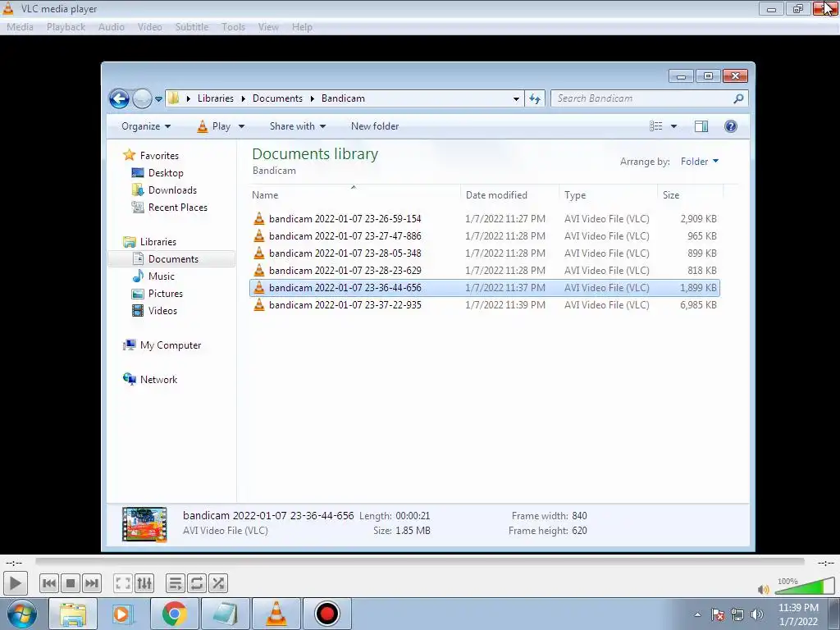Adjust the VLC volume slider
This screenshot has width=840, height=630.
(x=805, y=587)
